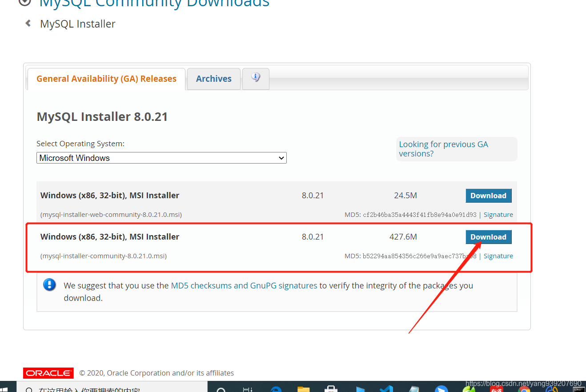Select the filename mysql-installer-web-community-8.0.21.0.msi
This screenshot has height=392, width=586.
click(x=111, y=215)
